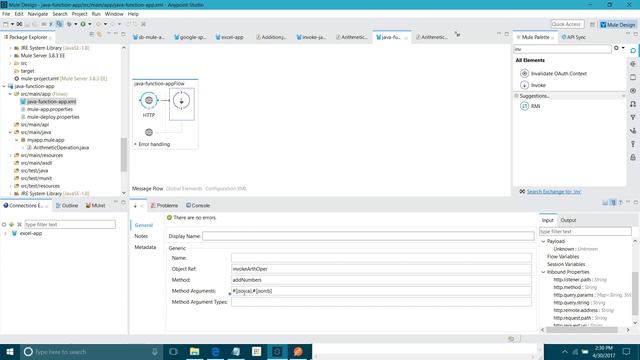Viewport: 640px width, 360px height.
Task: Pick the RMI suggestion in the Mule Palette
Action: point(530,106)
